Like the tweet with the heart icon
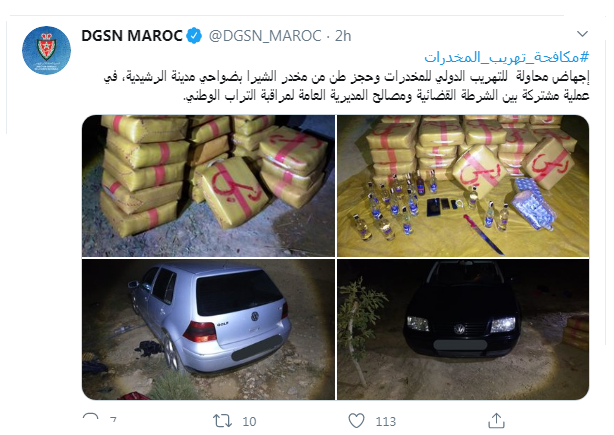The width and height of the screenshot is (614, 435). tap(356, 421)
